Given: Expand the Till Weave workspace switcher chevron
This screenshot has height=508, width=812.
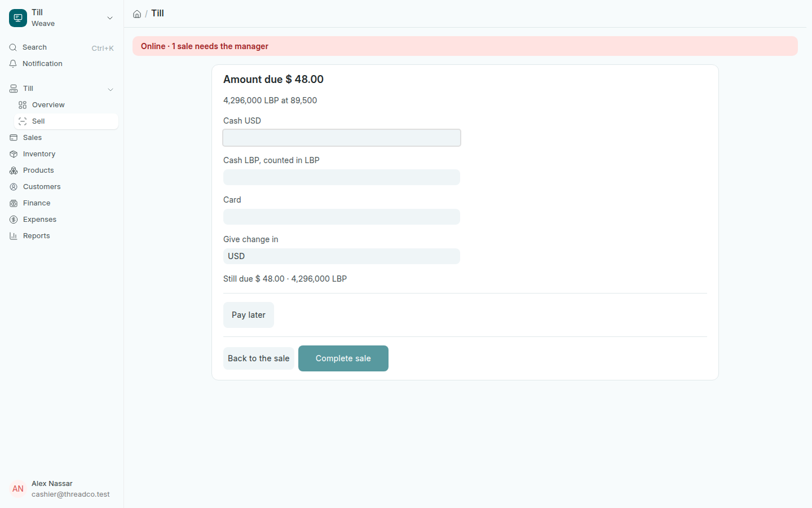Looking at the screenshot, I should tap(110, 18).
